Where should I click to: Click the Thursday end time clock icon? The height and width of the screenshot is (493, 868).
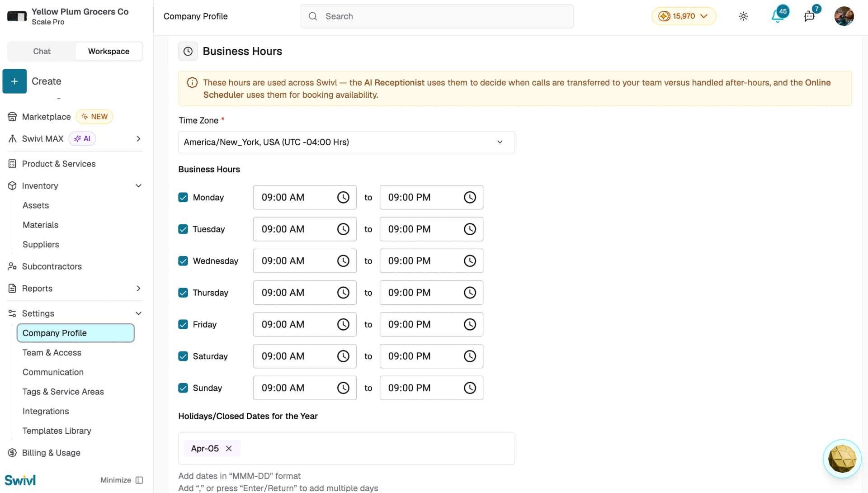tap(470, 293)
